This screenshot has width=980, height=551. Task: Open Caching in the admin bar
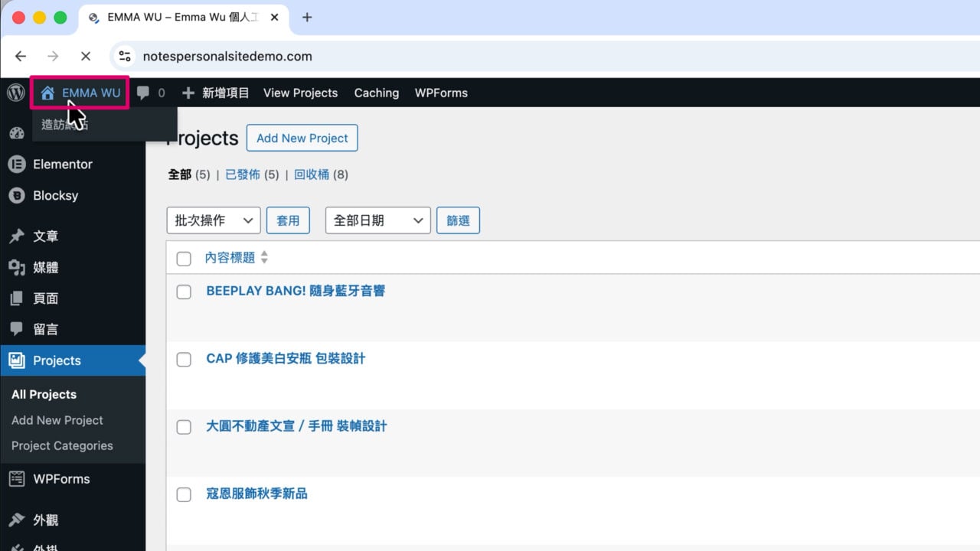376,93
